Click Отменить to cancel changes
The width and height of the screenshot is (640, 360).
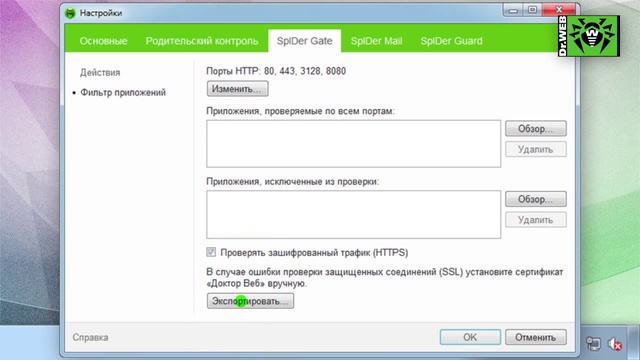(536, 337)
